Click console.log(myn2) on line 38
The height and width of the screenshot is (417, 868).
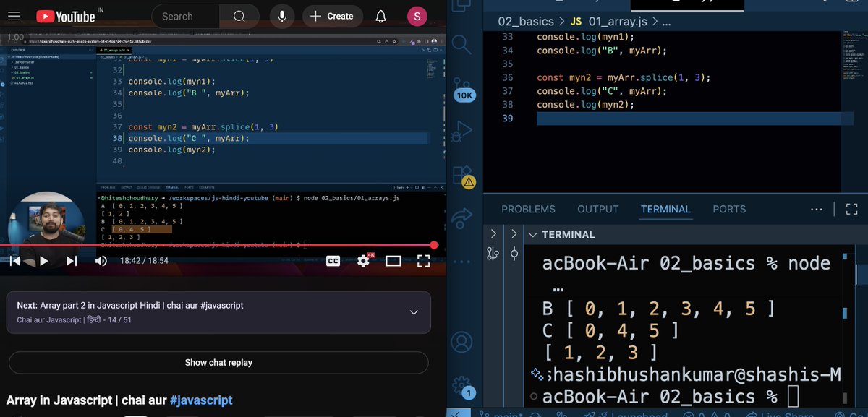pos(585,104)
